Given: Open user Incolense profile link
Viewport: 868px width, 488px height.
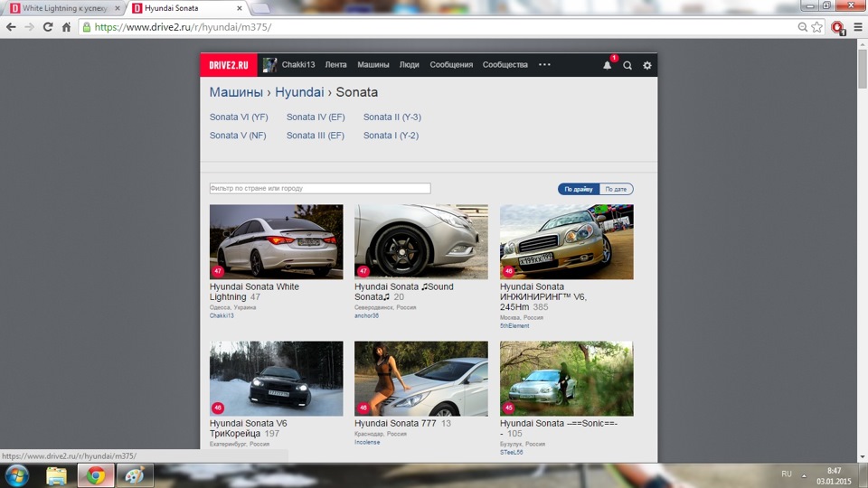Looking at the screenshot, I should coord(367,442).
